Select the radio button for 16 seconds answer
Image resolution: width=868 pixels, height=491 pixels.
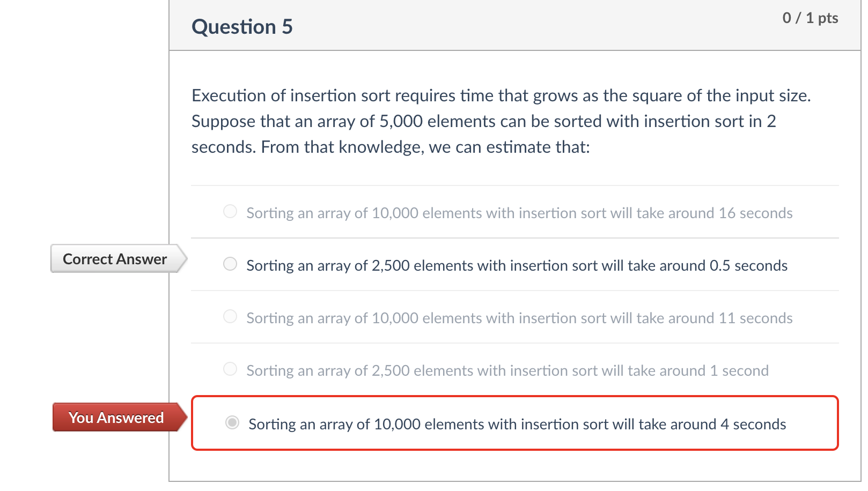(230, 212)
